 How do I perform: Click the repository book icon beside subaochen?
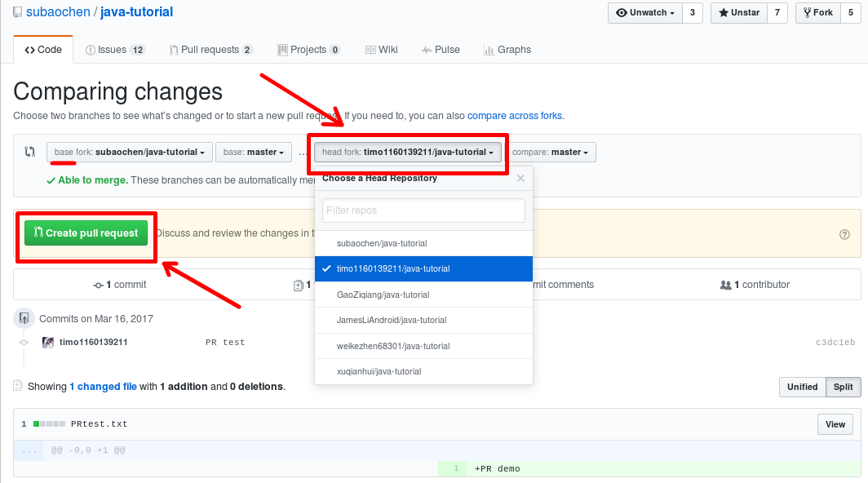[18, 11]
